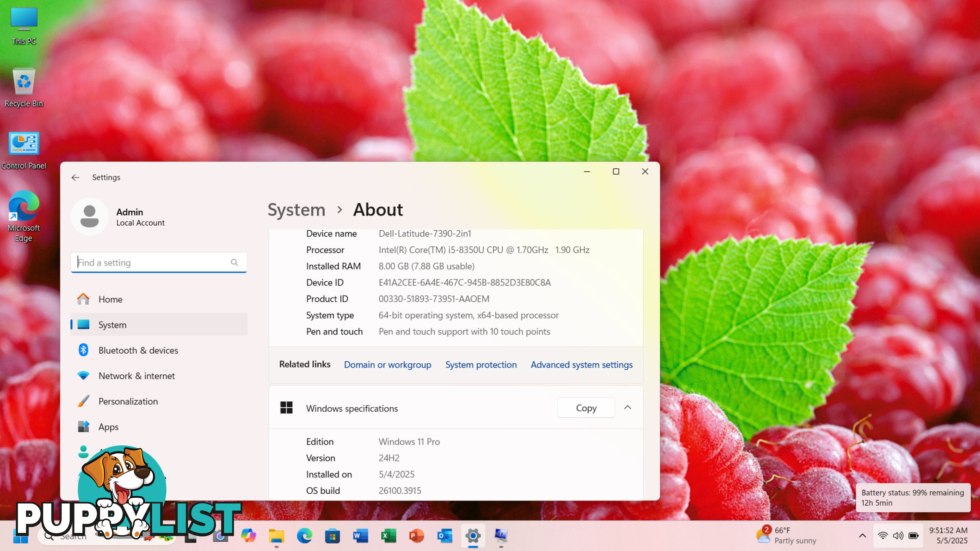Click Installed on date 5/4/2025
The width and height of the screenshot is (980, 551).
tap(396, 474)
